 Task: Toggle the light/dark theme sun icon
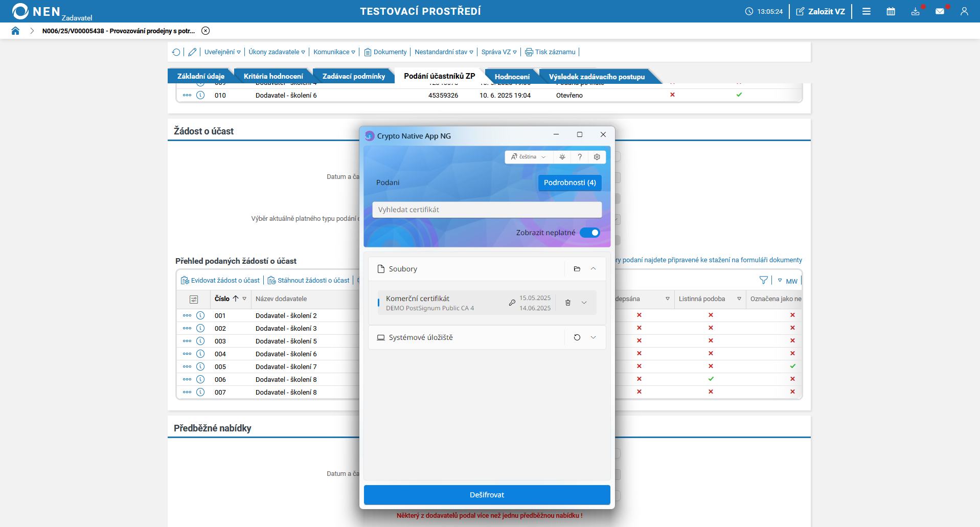(562, 157)
